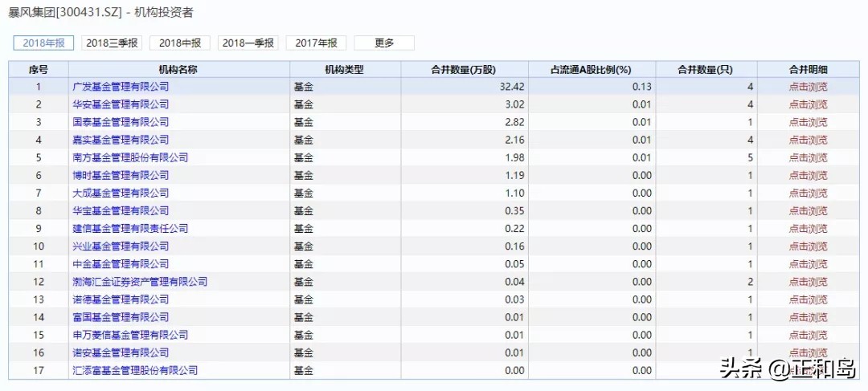868x391 pixels.
Task: Open 嘉实基金管理有限公司 link
Action: tap(121, 140)
